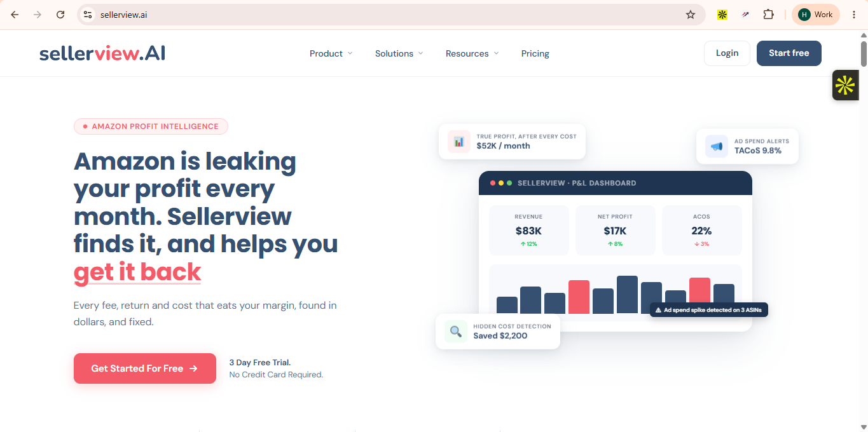
Task: Open the Pricing page
Action: pos(535,53)
